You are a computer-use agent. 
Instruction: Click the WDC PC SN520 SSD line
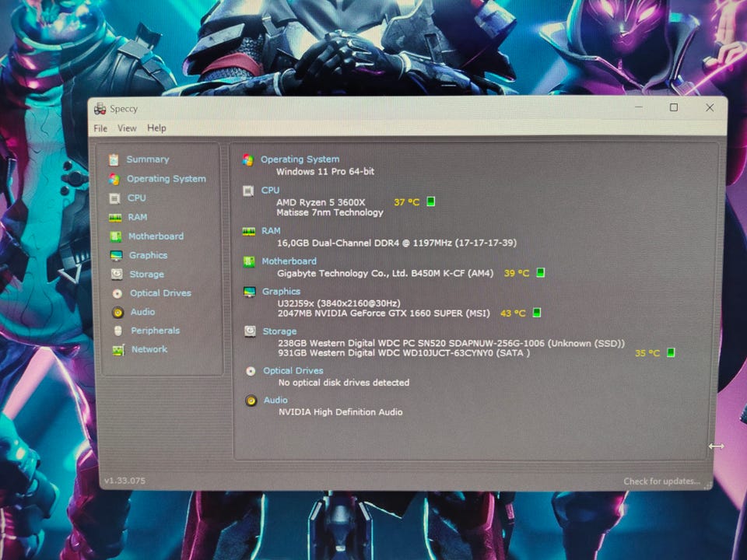click(451, 343)
